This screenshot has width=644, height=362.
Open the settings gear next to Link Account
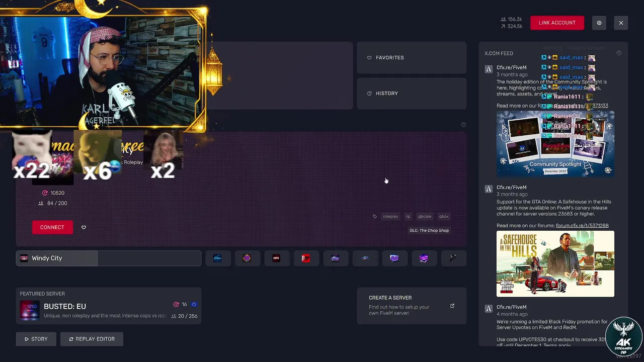click(x=599, y=23)
